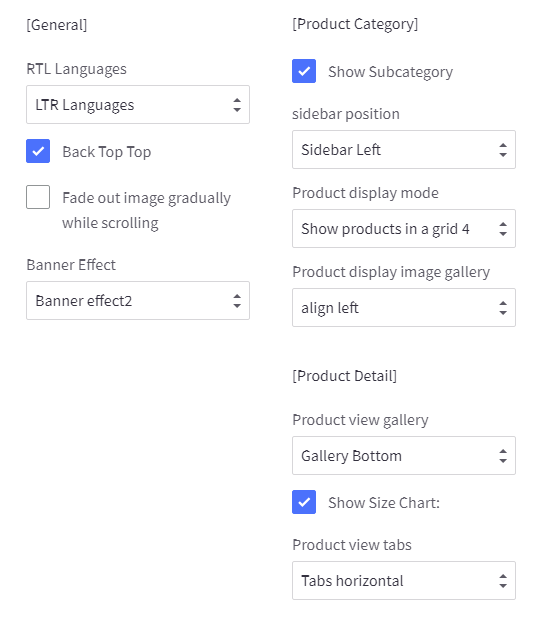Click arrows icon on Show products in a grid 4
The width and height of the screenshot is (553, 626).
tap(503, 229)
